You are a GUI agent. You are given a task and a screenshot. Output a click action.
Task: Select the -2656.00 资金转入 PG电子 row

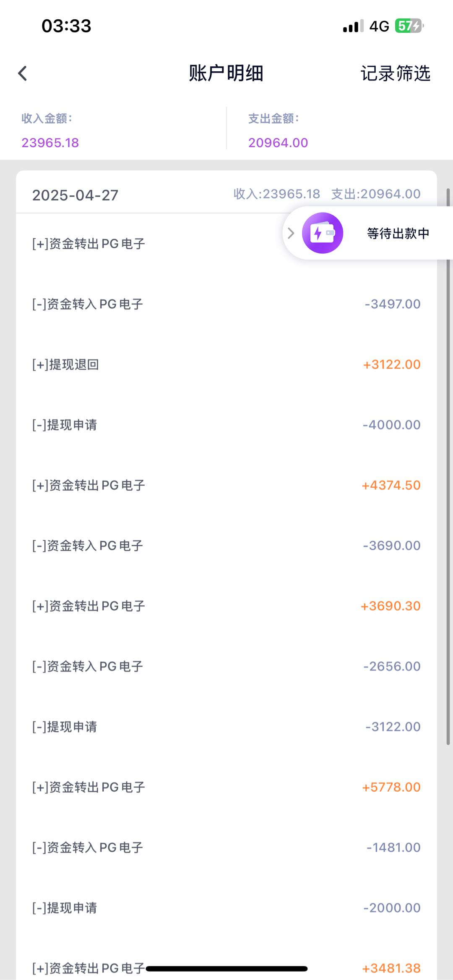coord(226,666)
